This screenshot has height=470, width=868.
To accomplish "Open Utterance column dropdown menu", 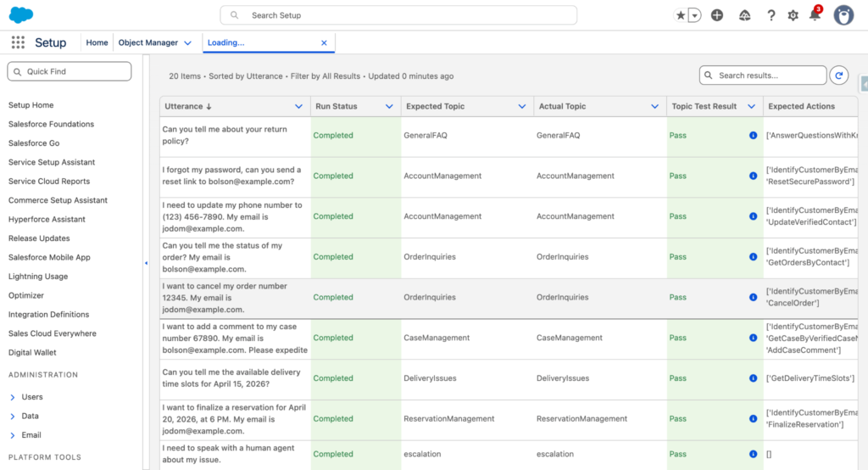I will (x=298, y=107).
